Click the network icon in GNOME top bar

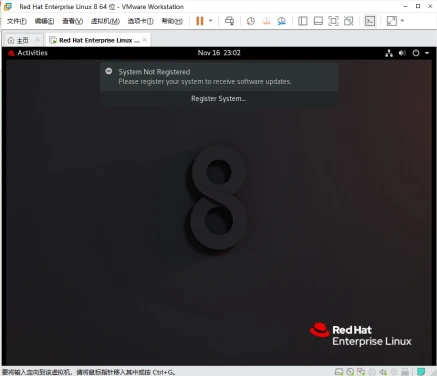[389, 53]
